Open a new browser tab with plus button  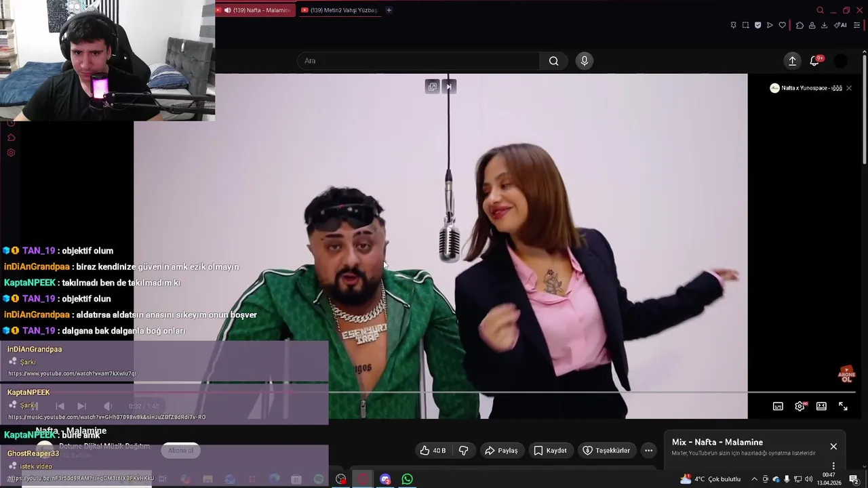click(389, 10)
